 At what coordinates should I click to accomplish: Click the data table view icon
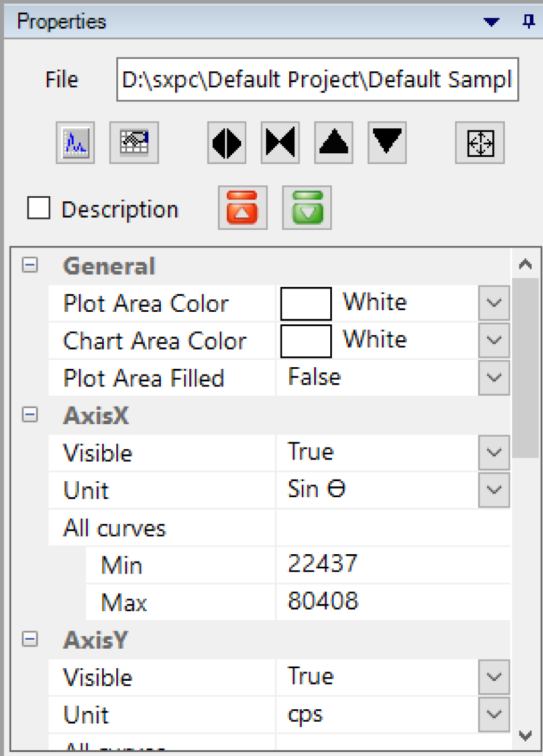(134, 143)
